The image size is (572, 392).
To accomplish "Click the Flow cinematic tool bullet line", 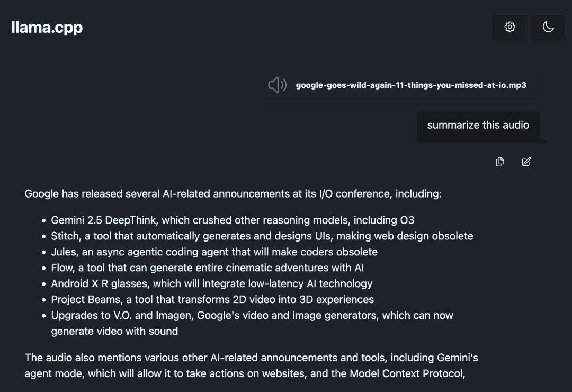I will click(207, 268).
